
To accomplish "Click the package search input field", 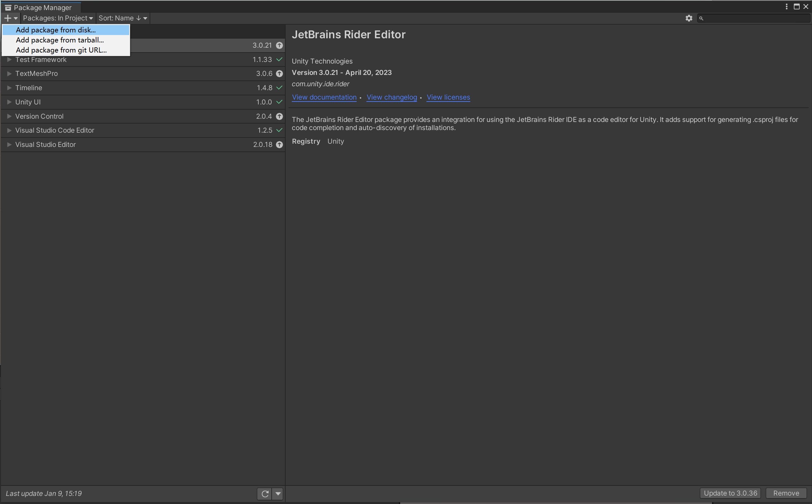I will (755, 18).
